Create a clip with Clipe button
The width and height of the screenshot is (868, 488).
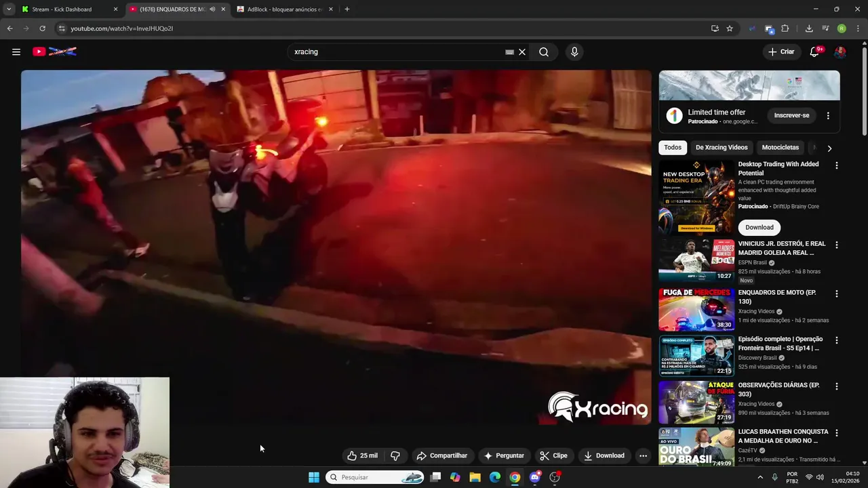[x=554, y=455]
